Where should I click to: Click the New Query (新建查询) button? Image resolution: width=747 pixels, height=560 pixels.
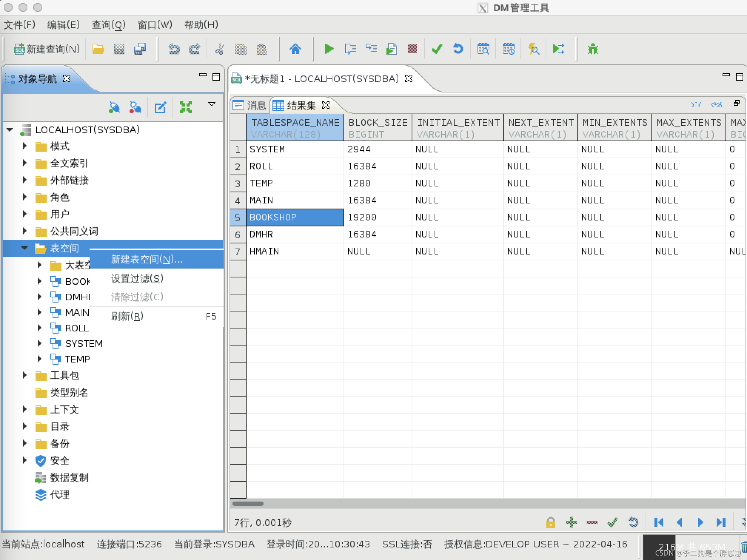pos(47,49)
